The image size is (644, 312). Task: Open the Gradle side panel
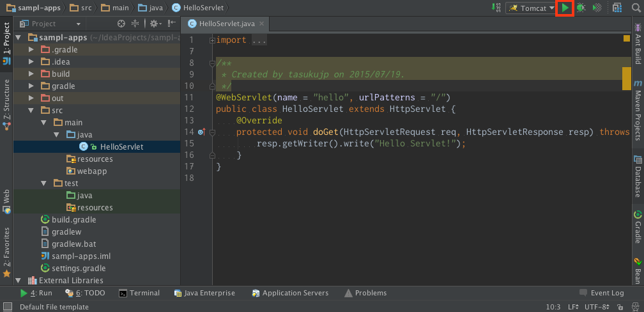coord(638,228)
